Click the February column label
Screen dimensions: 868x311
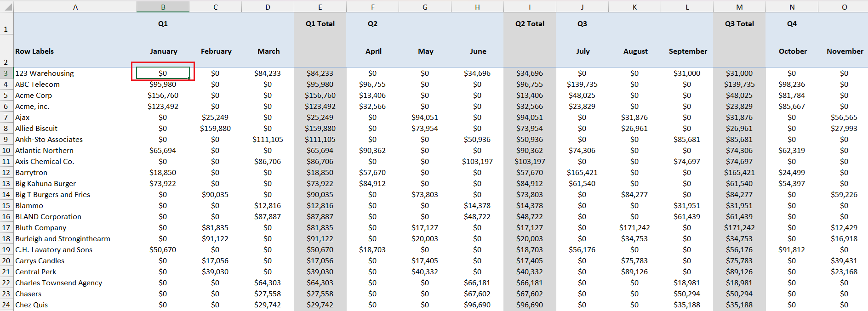coord(216,51)
